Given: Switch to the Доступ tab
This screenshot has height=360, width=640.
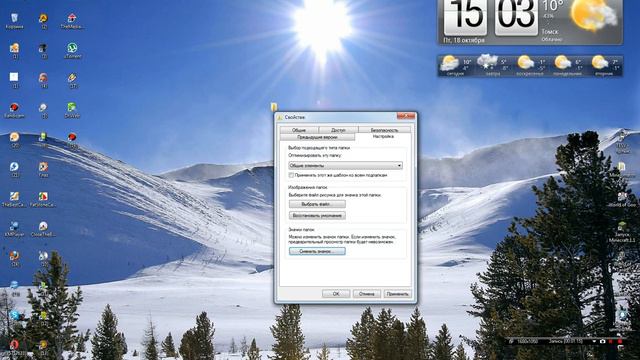Looking at the screenshot, I should tap(338, 130).
